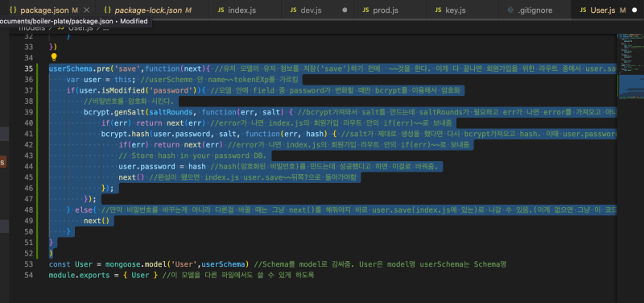Select the User.js tab
Screen dimensions: 644x303
pos(608,10)
